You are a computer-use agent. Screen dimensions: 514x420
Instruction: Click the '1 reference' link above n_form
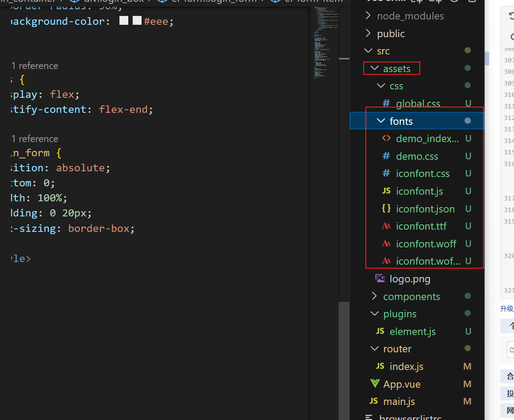tap(35, 139)
